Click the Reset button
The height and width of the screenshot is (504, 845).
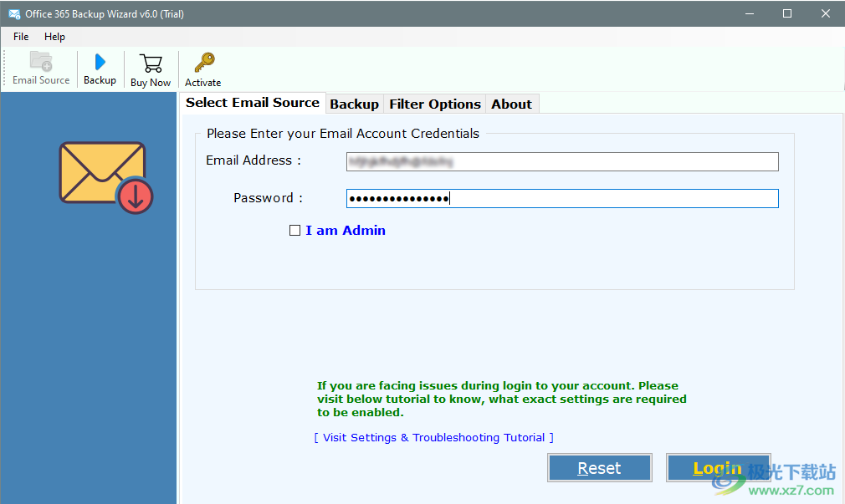[x=599, y=467]
